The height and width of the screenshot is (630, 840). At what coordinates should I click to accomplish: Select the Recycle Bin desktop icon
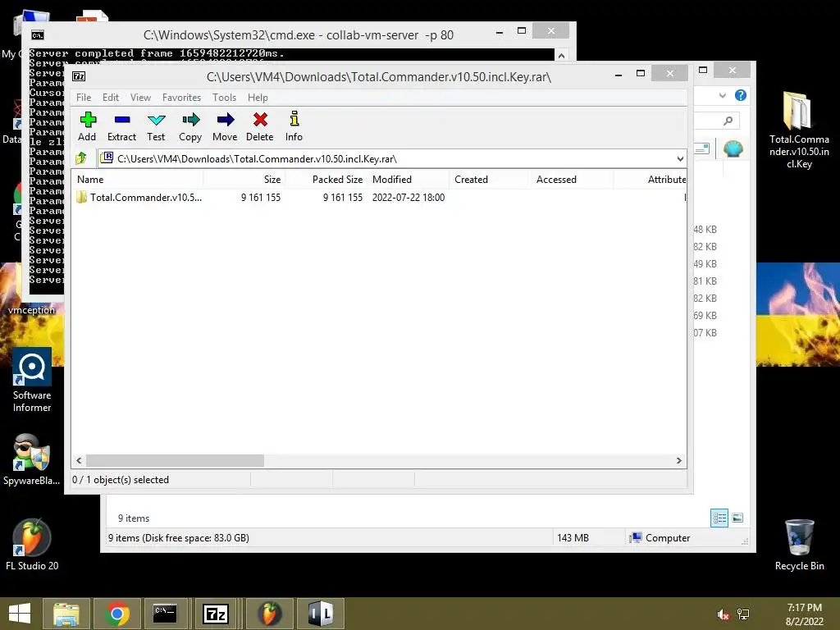coord(799,545)
